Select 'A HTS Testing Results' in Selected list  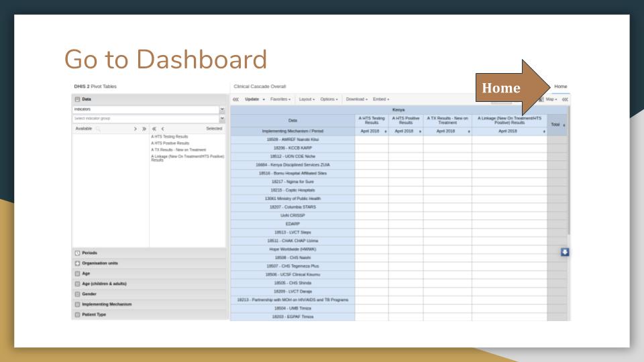(170, 137)
